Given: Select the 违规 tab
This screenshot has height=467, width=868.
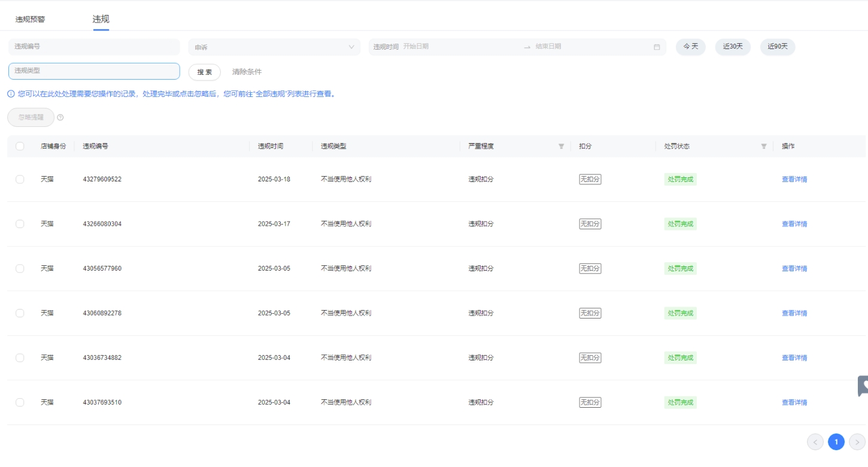Looking at the screenshot, I should [x=101, y=19].
